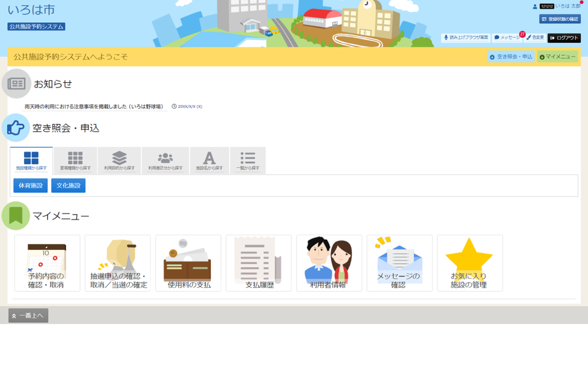Click the いろは市 site title
The height and width of the screenshot is (374, 588).
pos(31,9)
